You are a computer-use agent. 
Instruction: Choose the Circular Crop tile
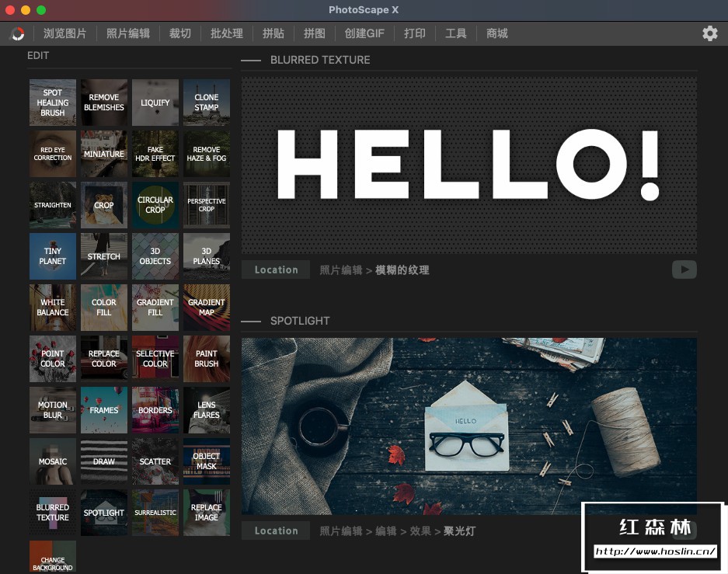click(155, 205)
